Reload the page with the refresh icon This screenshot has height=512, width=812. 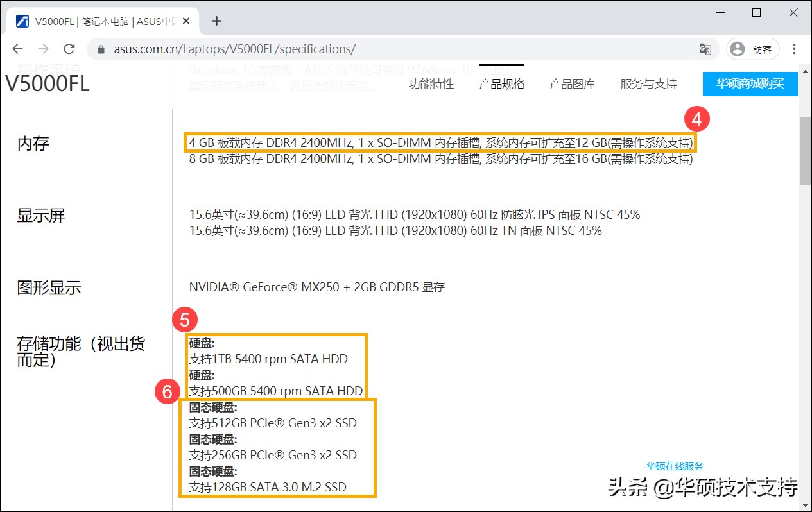click(69, 49)
